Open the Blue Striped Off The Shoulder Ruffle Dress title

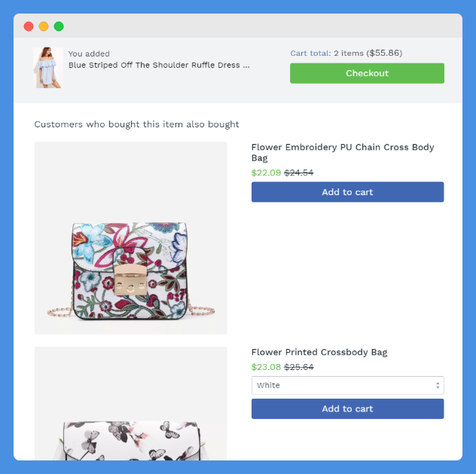tap(159, 65)
